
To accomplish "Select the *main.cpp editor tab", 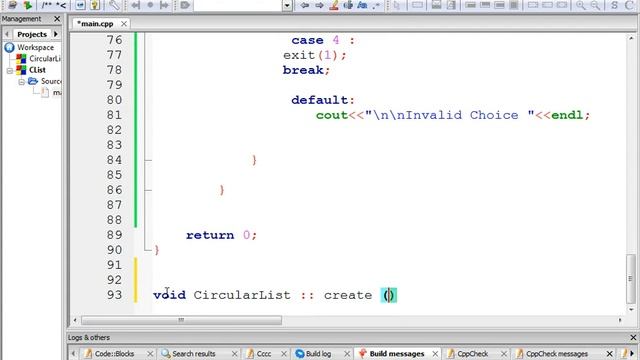I will coord(95,24).
